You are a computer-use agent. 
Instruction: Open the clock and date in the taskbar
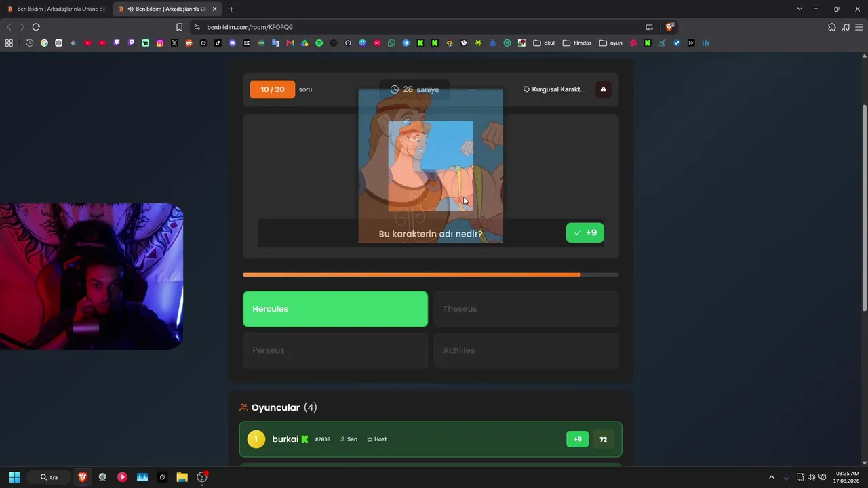[x=848, y=477]
